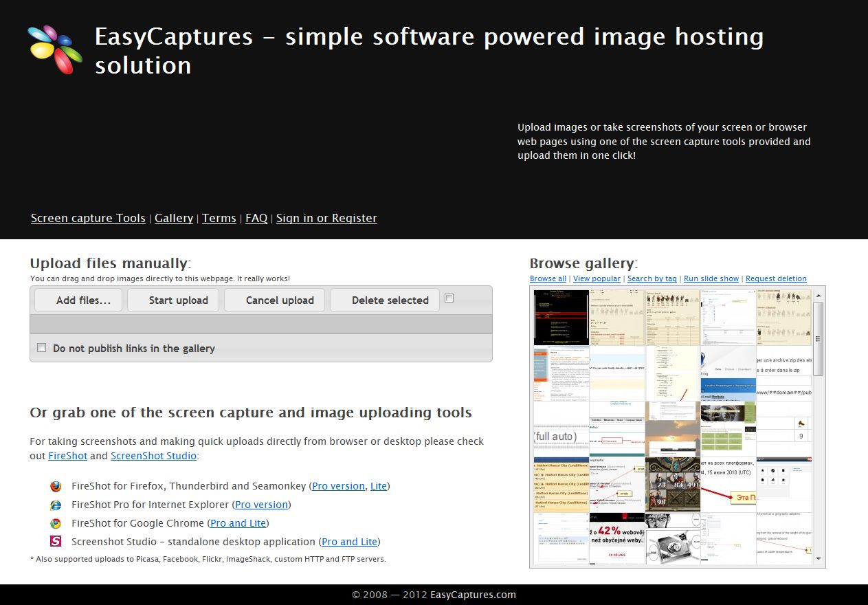The width and height of the screenshot is (868, 605).
Task: Click the Internet Explorer icon
Action: click(56, 505)
